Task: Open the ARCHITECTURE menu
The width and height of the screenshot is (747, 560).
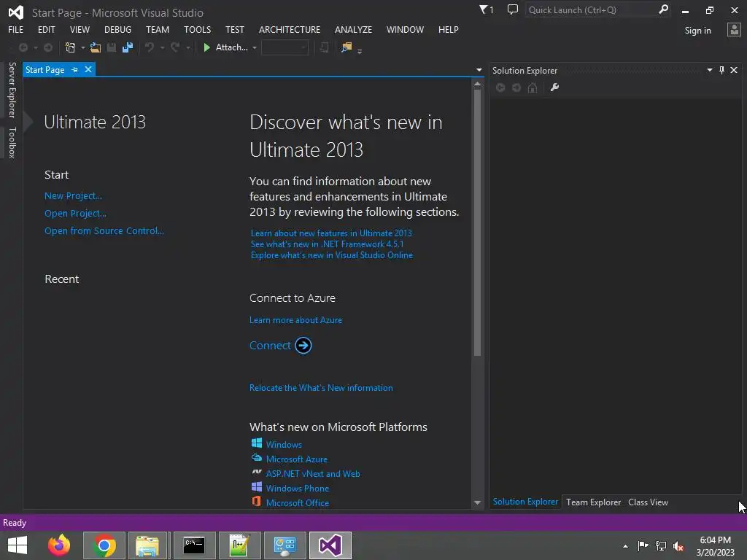Action: (290, 29)
